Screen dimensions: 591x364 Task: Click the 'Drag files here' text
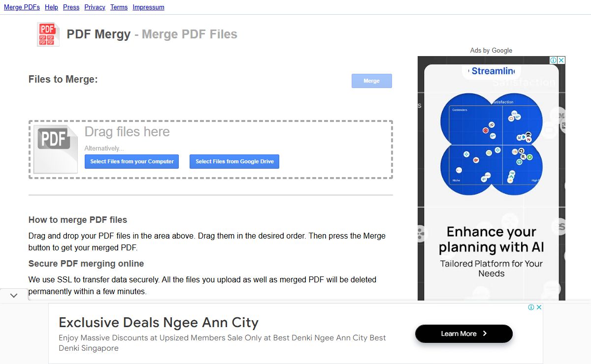[127, 132]
